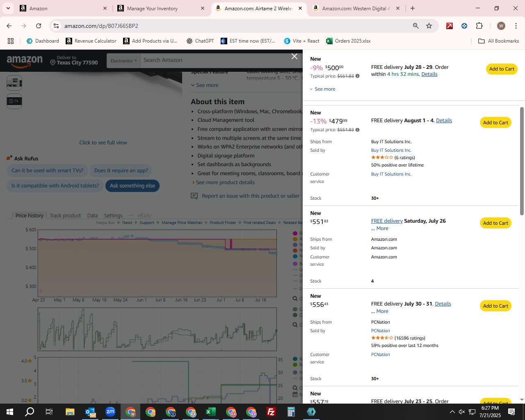Open the Calculator app from the taskbar
525x420 pixels.
point(291,412)
